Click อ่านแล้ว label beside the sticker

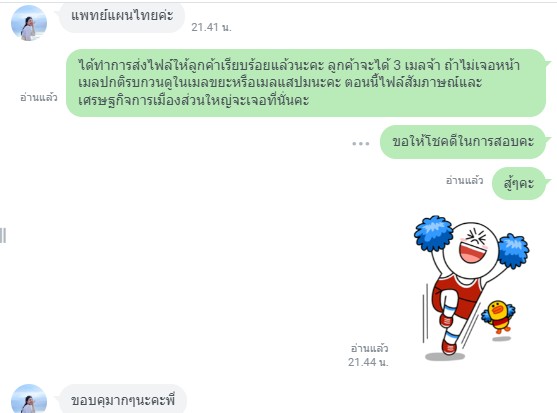click(x=369, y=348)
